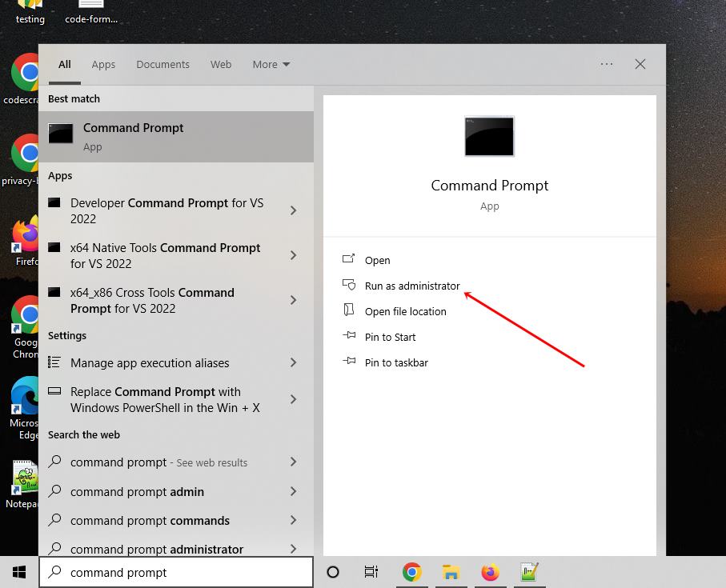Open File Explorer from the taskbar
This screenshot has height=588, width=726.
(451, 573)
